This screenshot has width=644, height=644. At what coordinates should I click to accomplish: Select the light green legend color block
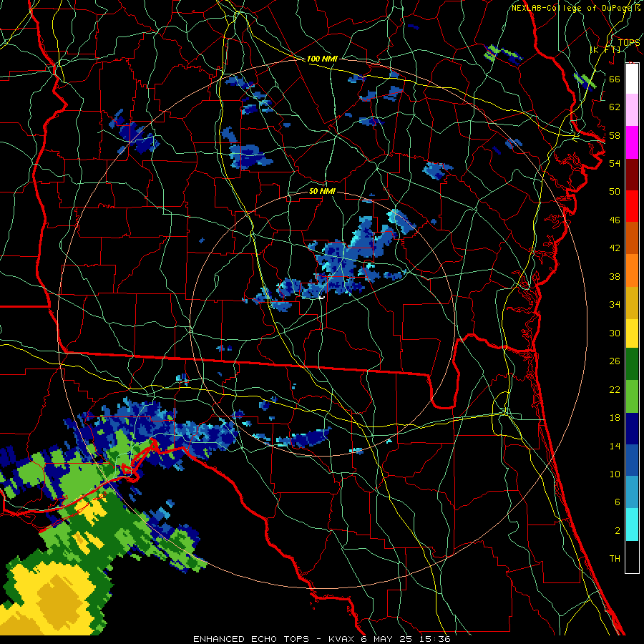pyautogui.click(x=632, y=396)
